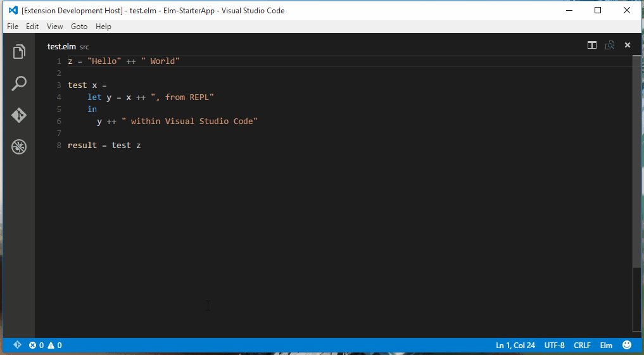Click the Visual Studio Code logo in the title bar
644x355 pixels.
point(13,11)
